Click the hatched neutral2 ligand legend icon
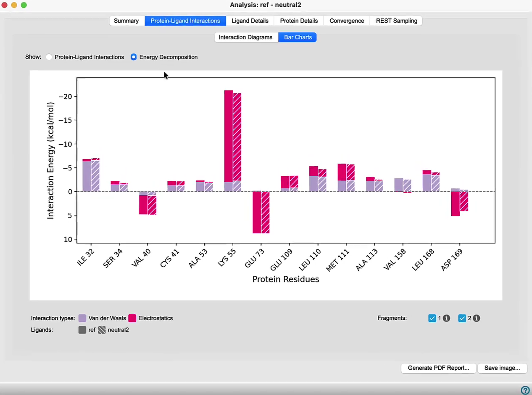The image size is (532, 395). point(102,330)
